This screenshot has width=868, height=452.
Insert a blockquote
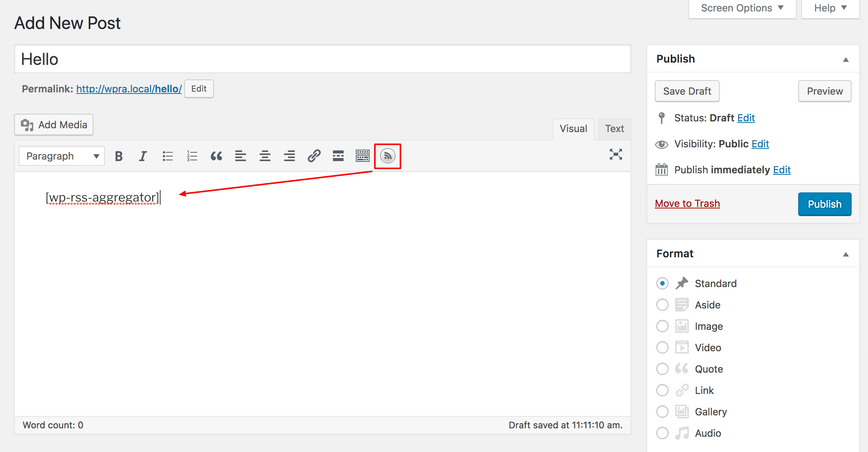216,156
